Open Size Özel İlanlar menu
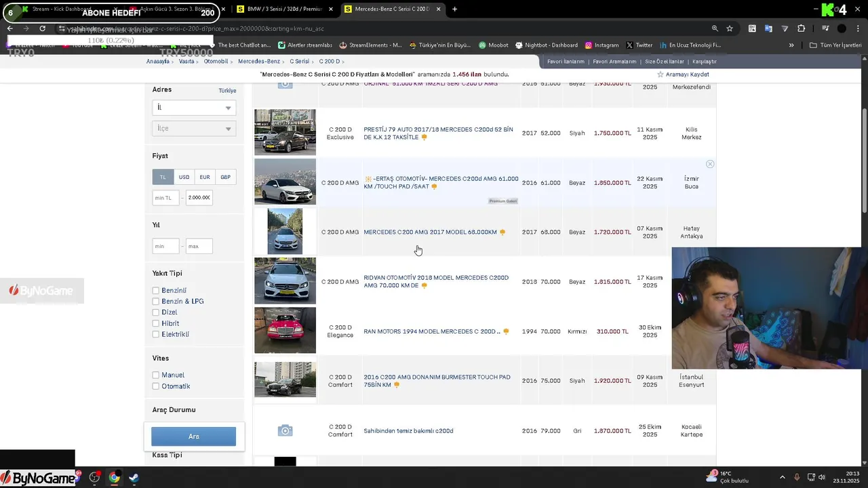The height and width of the screenshot is (488, 868). click(665, 62)
